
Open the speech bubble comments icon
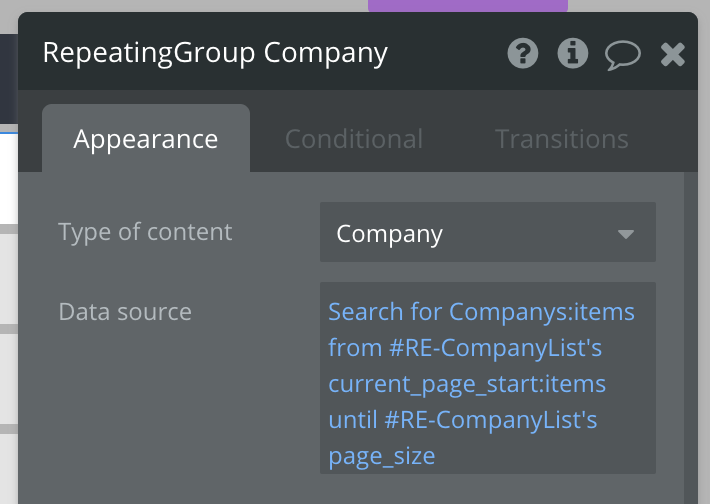623,55
